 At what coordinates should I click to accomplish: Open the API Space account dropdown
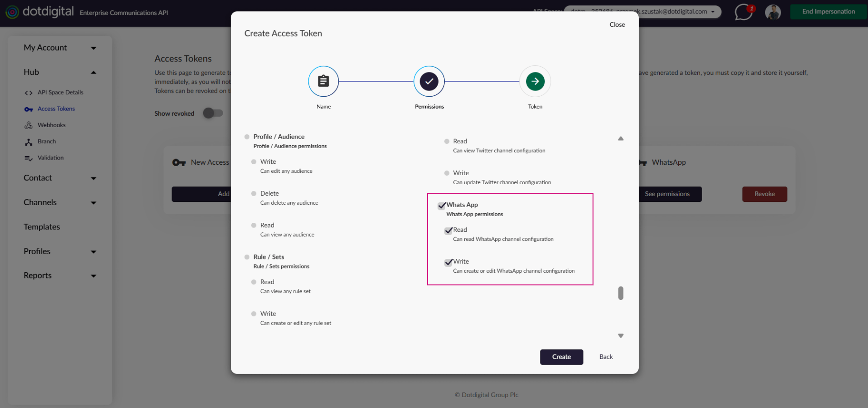tap(643, 11)
